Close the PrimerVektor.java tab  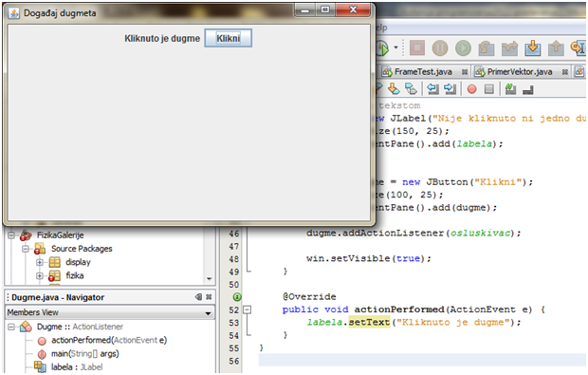coord(564,72)
